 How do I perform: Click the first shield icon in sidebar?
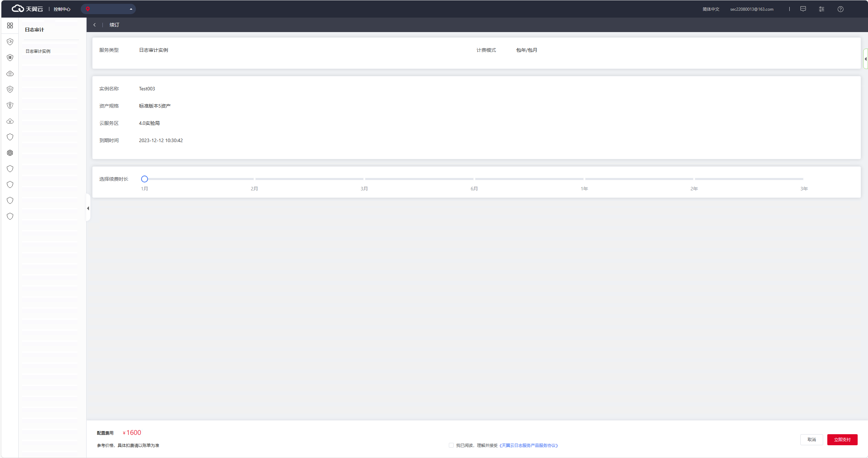tap(10, 42)
